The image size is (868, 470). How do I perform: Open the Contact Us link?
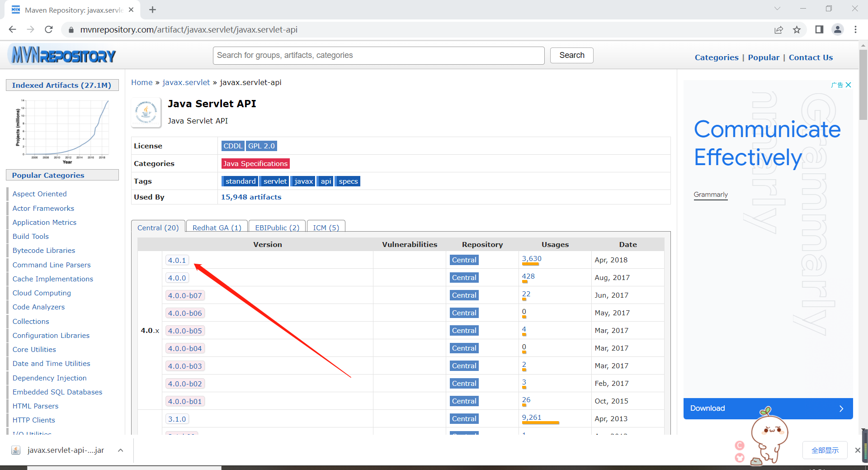(x=811, y=57)
